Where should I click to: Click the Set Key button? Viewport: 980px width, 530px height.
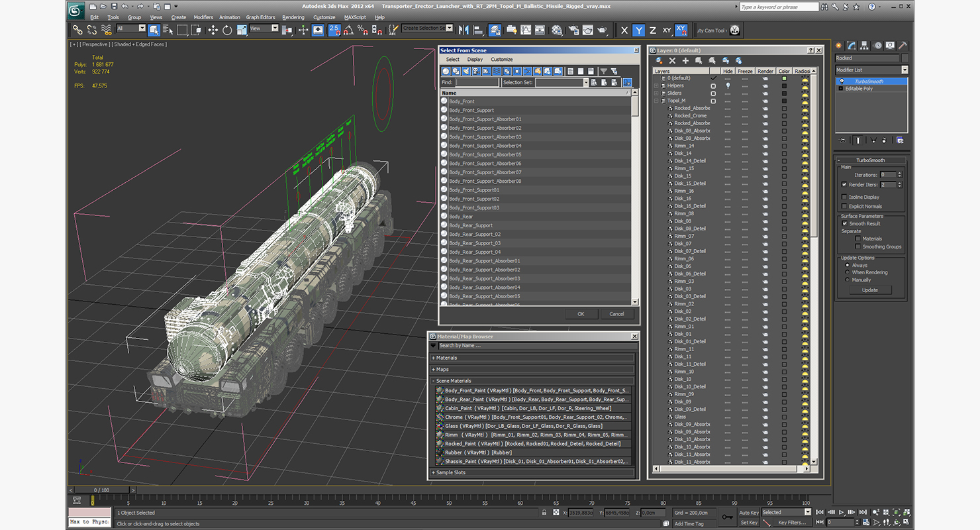[x=748, y=523]
